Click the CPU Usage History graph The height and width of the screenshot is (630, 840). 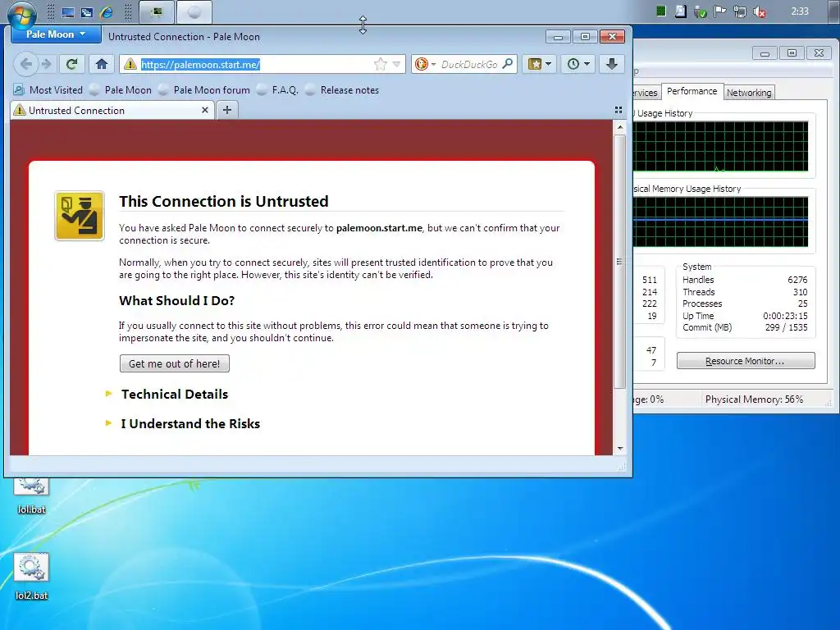click(x=720, y=146)
